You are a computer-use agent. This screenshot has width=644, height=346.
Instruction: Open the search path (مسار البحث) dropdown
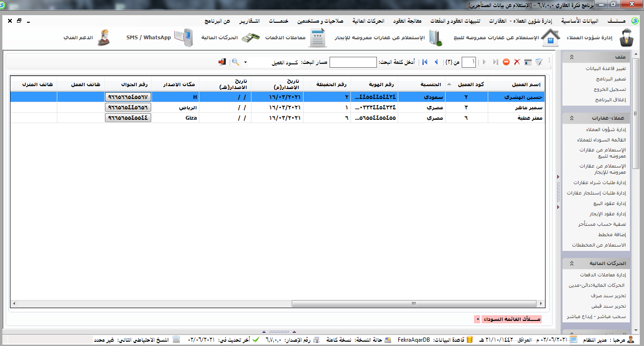[x=245, y=62]
